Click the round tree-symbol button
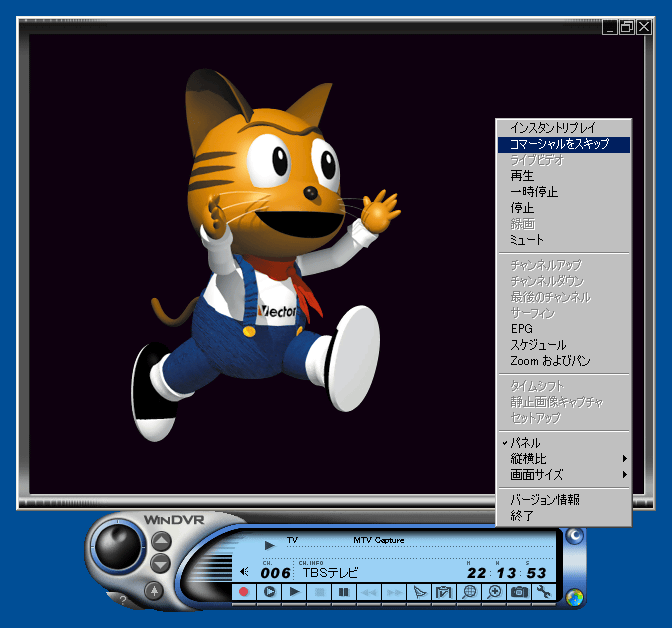This screenshot has width=672, height=628. (x=154, y=591)
